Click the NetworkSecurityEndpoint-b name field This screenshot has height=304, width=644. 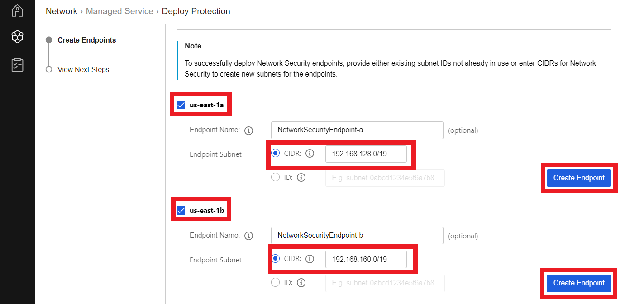pyautogui.click(x=357, y=236)
